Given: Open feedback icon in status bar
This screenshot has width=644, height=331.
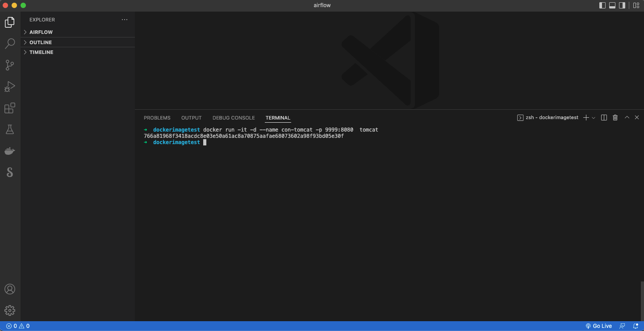Looking at the screenshot, I should point(622,326).
